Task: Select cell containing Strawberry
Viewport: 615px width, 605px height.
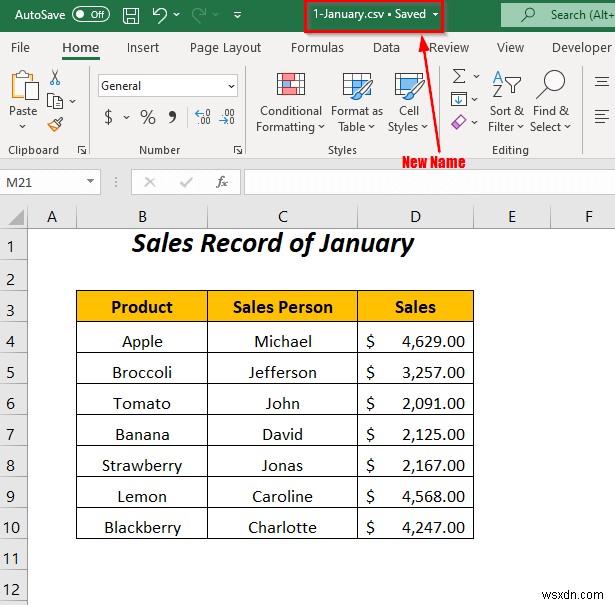Action: point(142,465)
